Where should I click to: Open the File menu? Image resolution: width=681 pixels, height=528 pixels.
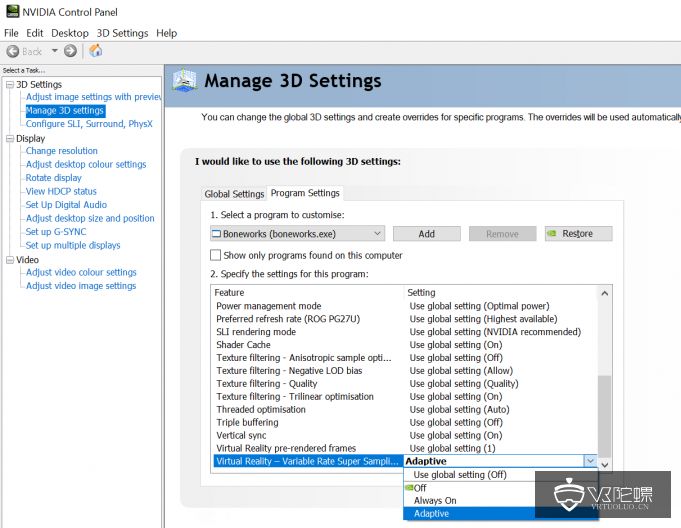pos(11,33)
